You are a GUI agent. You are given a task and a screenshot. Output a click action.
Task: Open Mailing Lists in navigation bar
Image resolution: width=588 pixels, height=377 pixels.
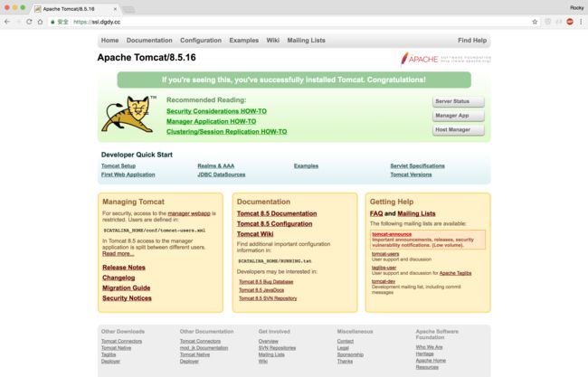coord(306,40)
